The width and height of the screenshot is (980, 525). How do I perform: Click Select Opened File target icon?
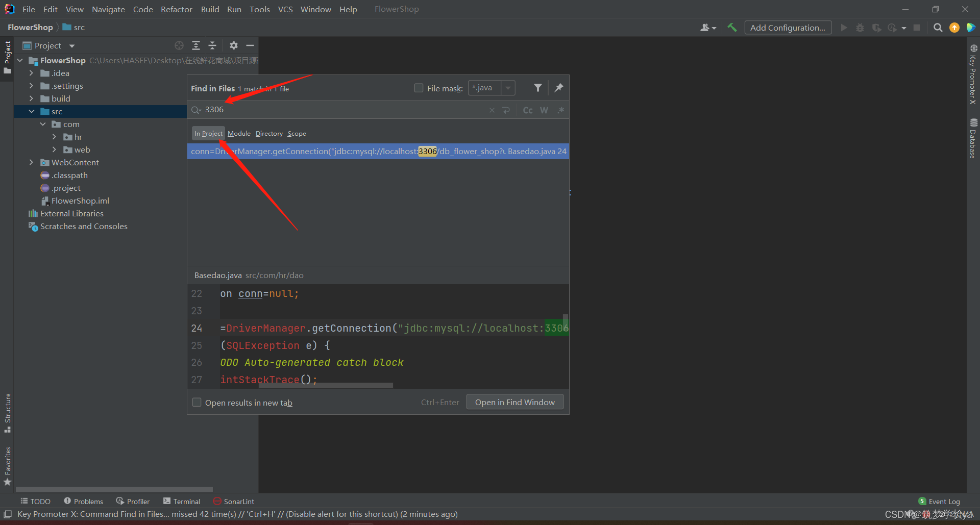[x=179, y=45]
